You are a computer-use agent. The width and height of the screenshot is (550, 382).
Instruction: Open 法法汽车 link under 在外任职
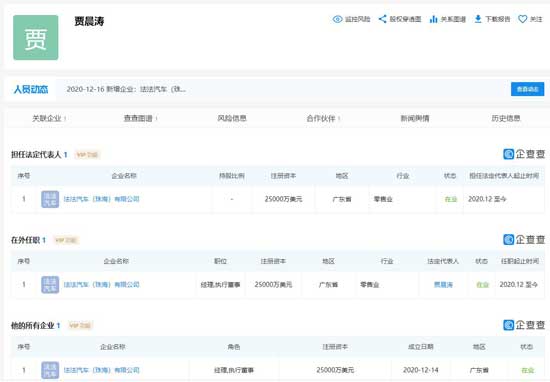click(101, 284)
